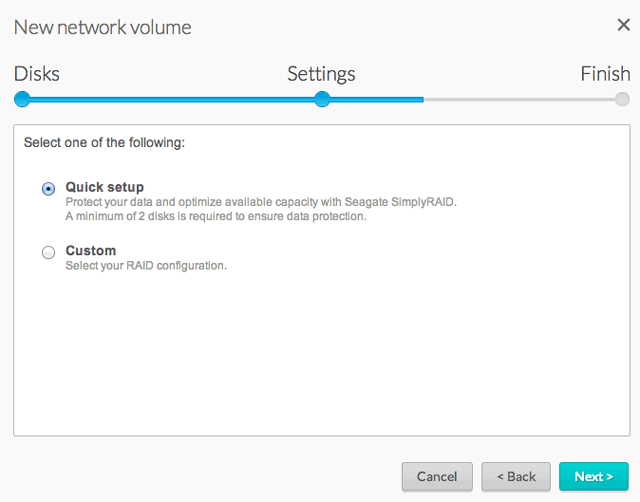Click the 'New network volume' dialog title
The image size is (640, 502).
[102, 27]
